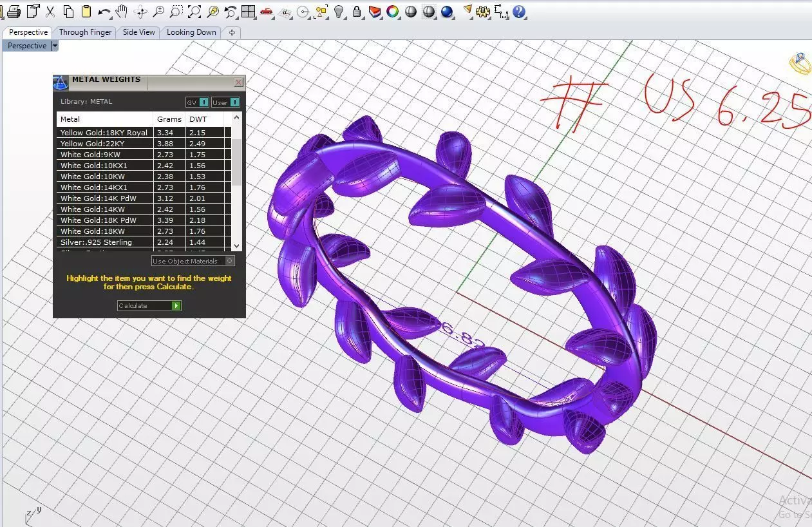812x527 pixels.
Task: Click the metal list scroll up arrow
Action: [236, 118]
